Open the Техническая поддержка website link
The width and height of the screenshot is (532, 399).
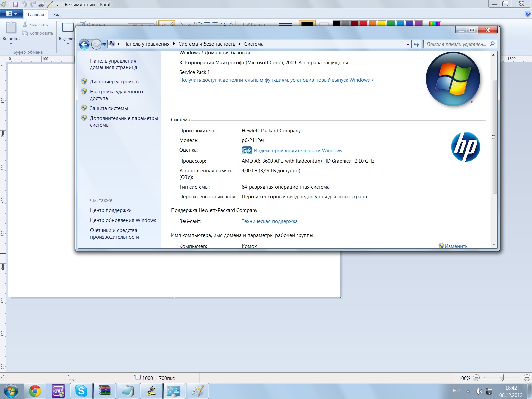[269, 221]
